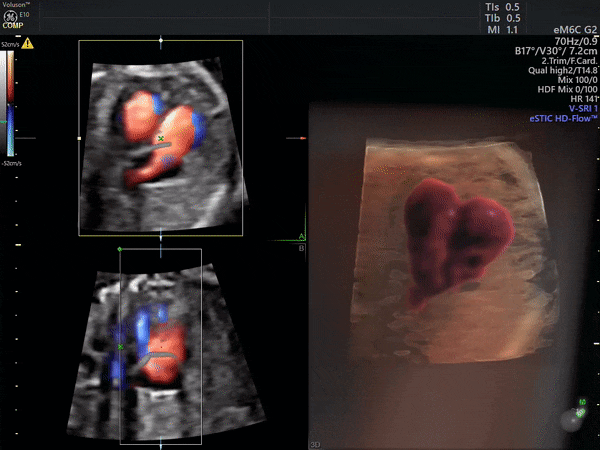Click the green X marker in plane B
This screenshot has width=600, height=450.
click(x=121, y=347)
